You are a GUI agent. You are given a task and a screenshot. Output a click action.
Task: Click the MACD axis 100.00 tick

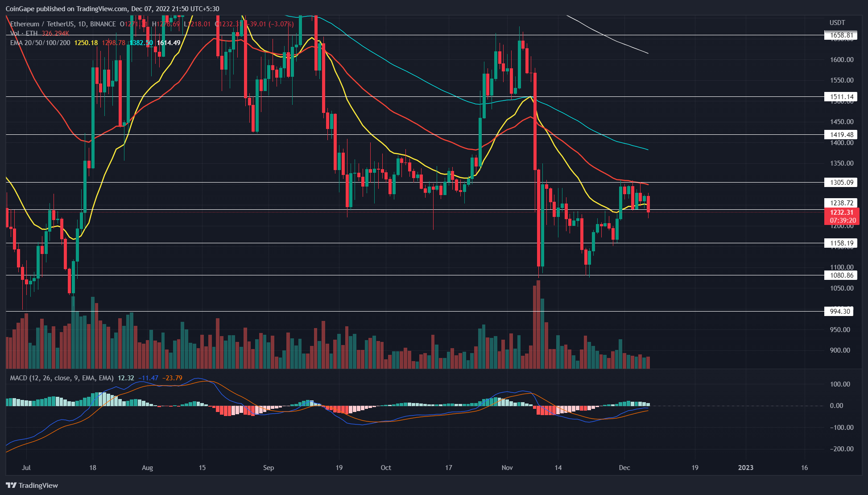click(x=840, y=384)
